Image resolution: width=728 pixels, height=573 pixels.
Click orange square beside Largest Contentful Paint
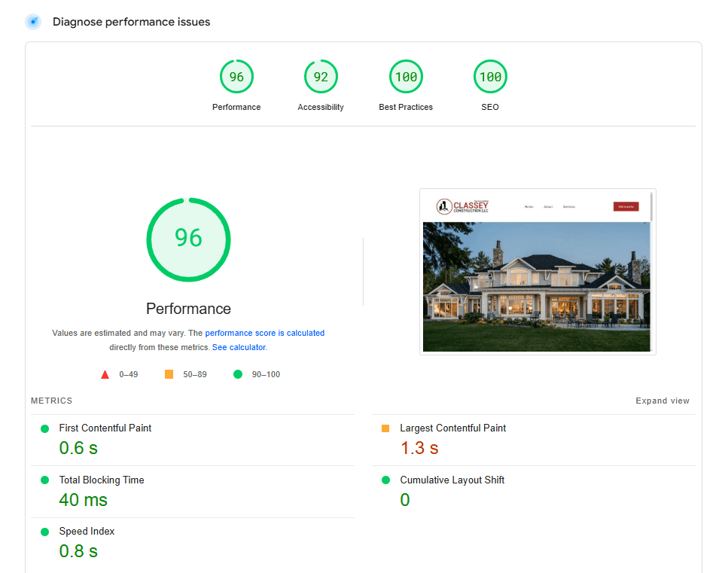pos(385,428)
